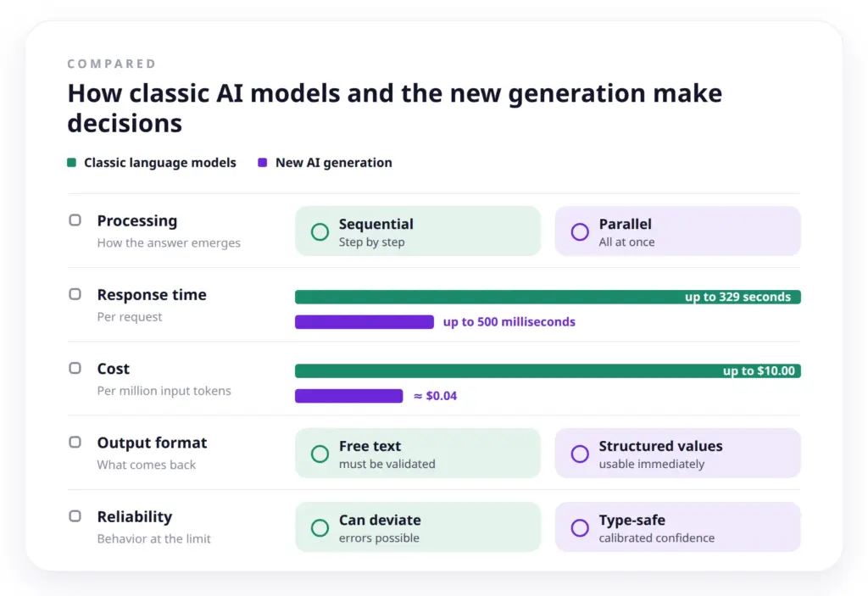The height and width of the screenshot is (596, 868).
Task: Click the green 329 seconds response time bar
Action: click(x=548, y=297)
